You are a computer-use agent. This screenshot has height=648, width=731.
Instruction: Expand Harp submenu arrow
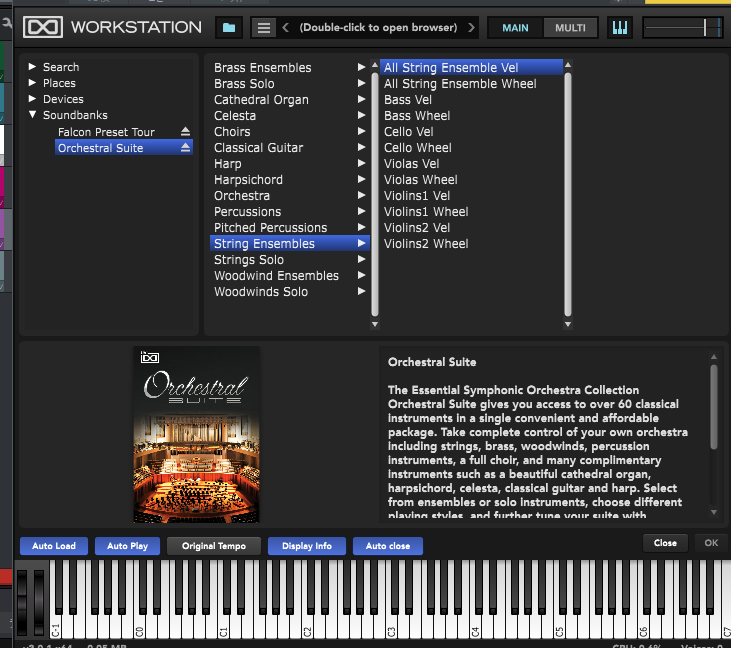coord(361,163)
